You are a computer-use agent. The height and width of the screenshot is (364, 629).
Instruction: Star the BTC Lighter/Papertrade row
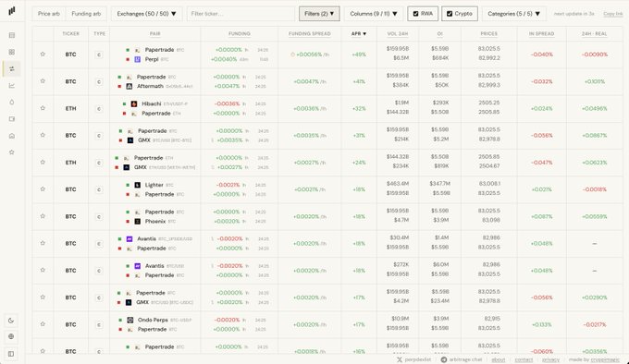(43, 189)
